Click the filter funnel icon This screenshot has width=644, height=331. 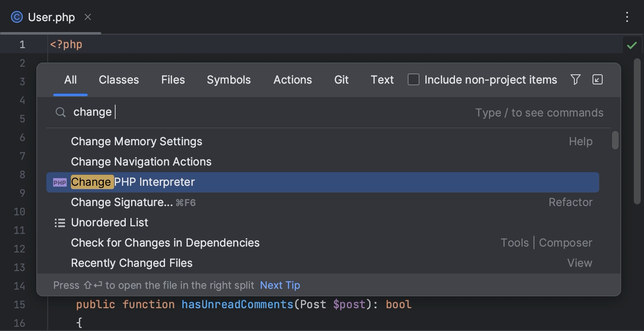(x=575, y=79)
